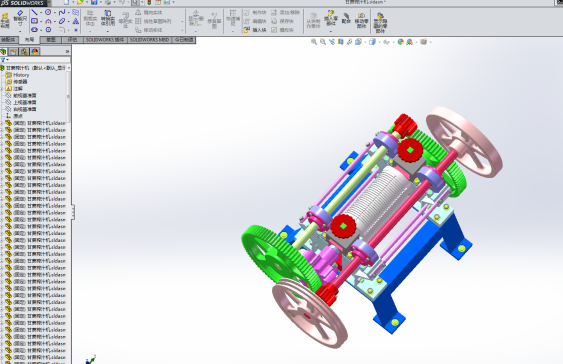Click the Rebuild traffic light icon

pyautogui.click(x=149, y=2)
